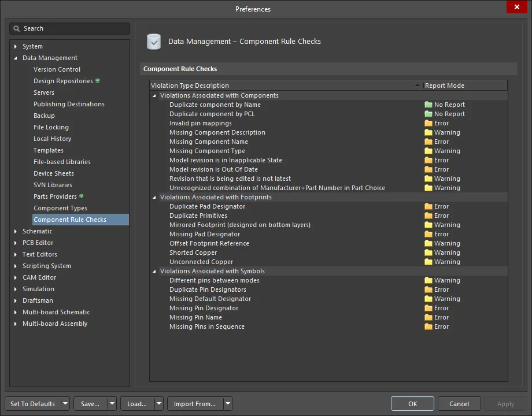
Task: Click the Warning folder icon for Mirrored Footprint
Action: click(x=428, y=225)
